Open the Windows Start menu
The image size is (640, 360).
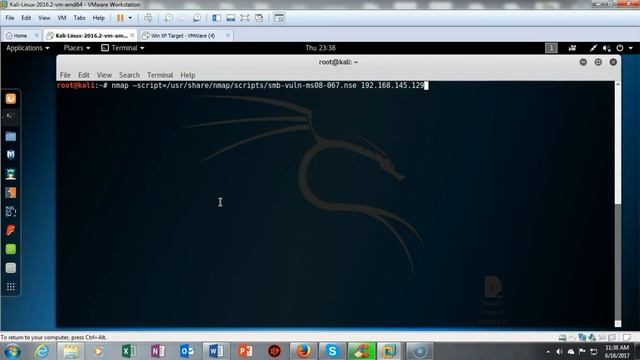pos(12,351)
